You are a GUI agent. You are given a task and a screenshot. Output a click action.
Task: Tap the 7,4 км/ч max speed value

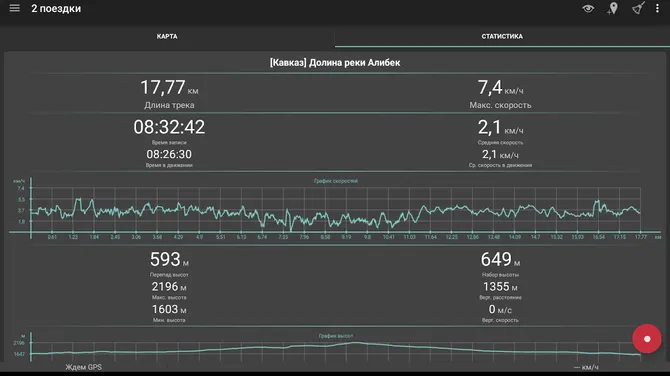point(500,88)
